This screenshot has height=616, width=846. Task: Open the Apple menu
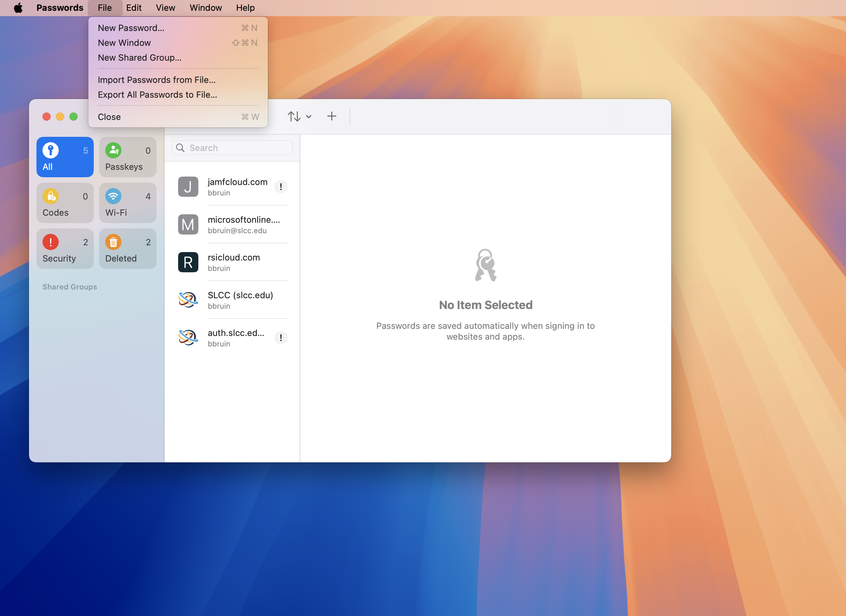point(18,8)
